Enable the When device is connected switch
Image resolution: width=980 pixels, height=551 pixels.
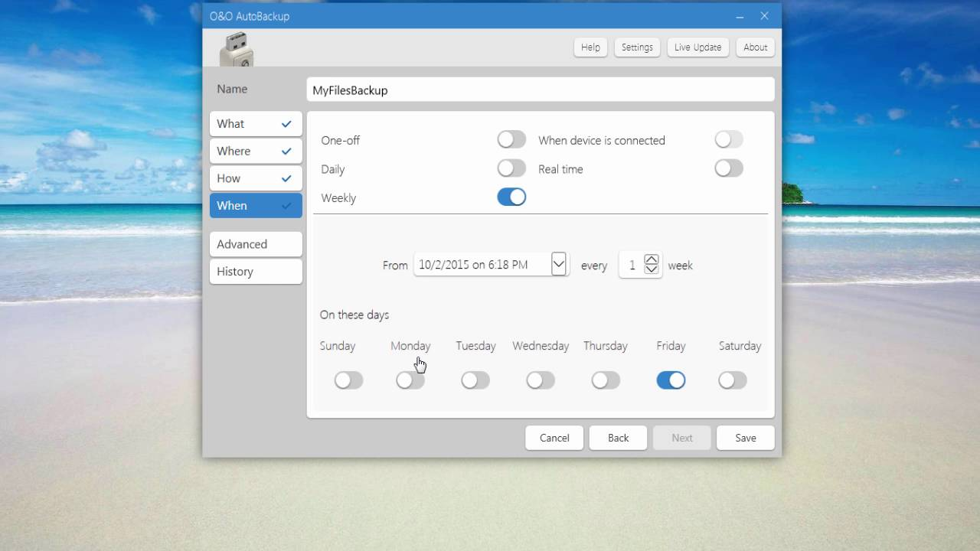tap(729, 139)
